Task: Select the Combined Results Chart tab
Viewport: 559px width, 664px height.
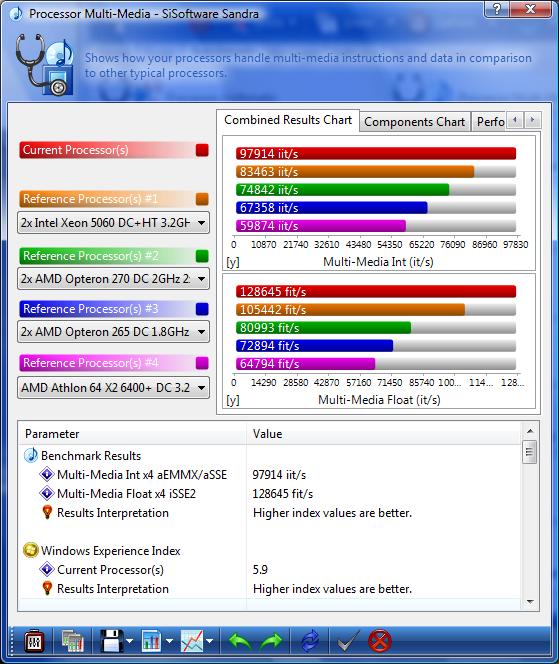Action: click(288, 120)
